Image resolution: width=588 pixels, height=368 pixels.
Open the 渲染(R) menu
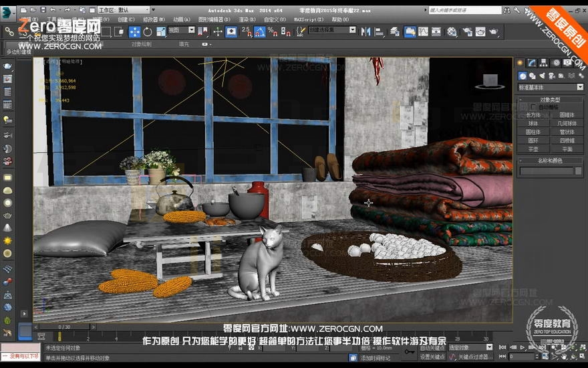tap(247, 19)
